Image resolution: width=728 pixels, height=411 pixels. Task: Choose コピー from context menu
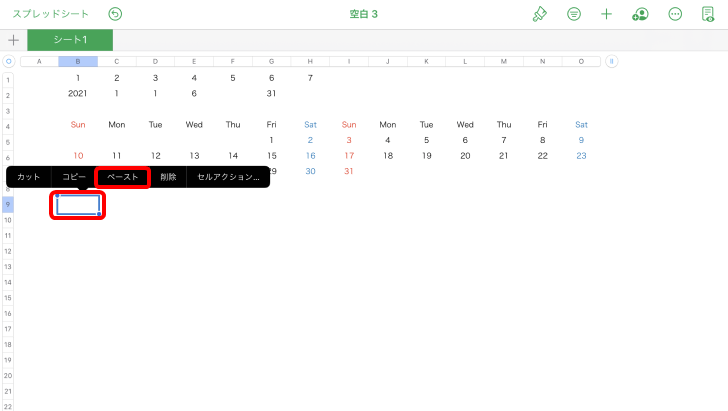tap(74, 177)
